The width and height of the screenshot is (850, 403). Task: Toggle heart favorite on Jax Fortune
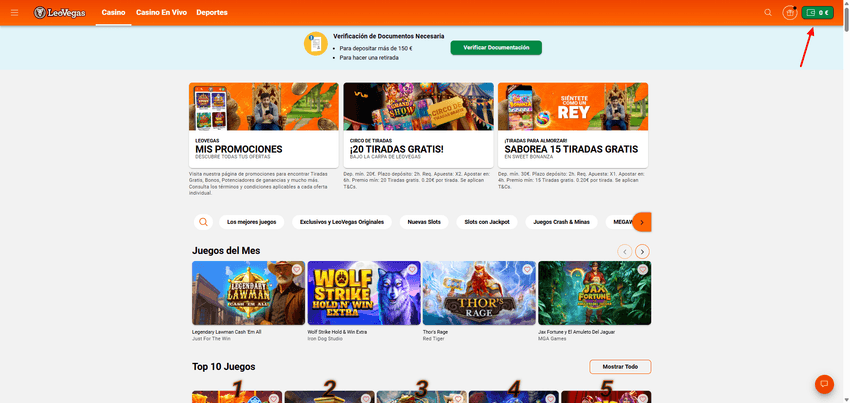[x=643, y=269]
